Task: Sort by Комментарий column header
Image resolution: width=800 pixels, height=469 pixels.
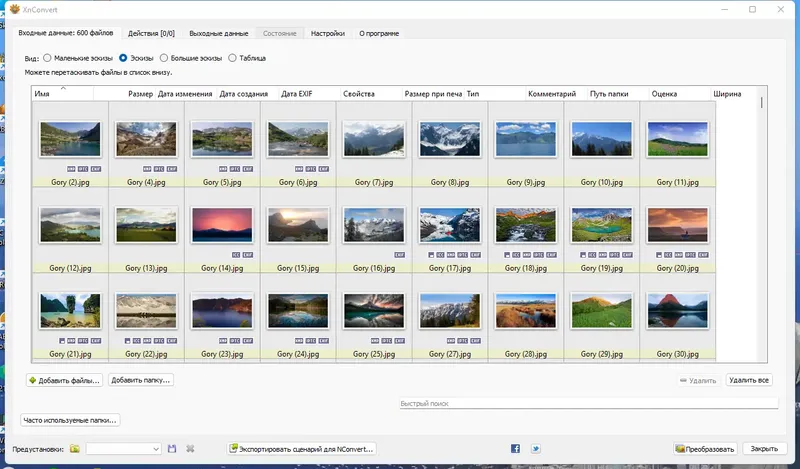Action: pyautogui.click(x=556, y=93)
